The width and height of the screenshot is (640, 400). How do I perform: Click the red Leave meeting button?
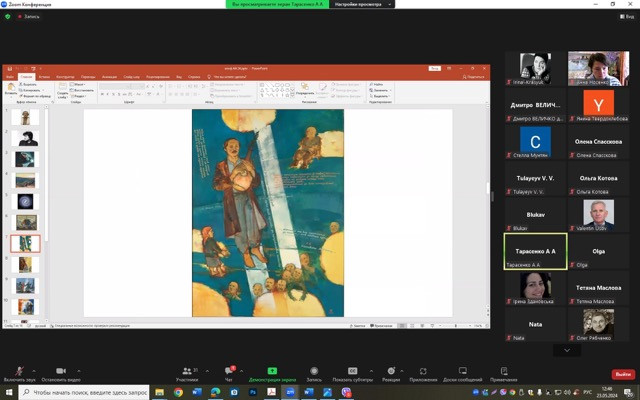(623, 374)
